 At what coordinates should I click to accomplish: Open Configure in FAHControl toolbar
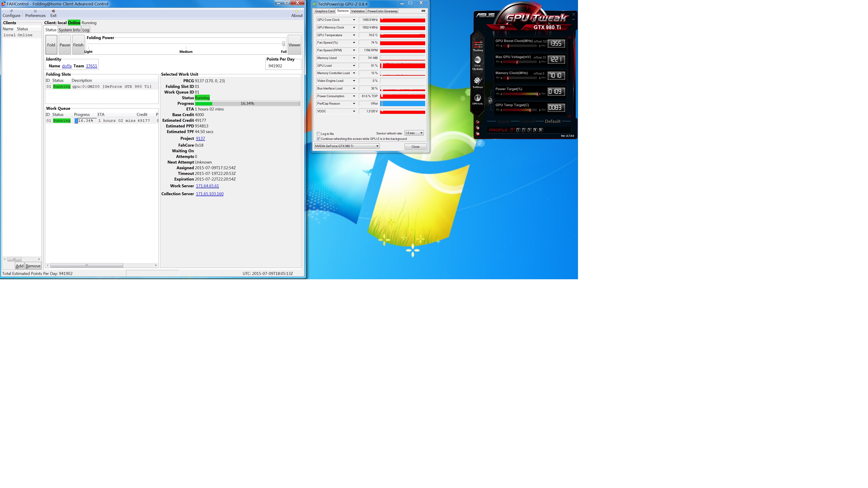(12, 14)
